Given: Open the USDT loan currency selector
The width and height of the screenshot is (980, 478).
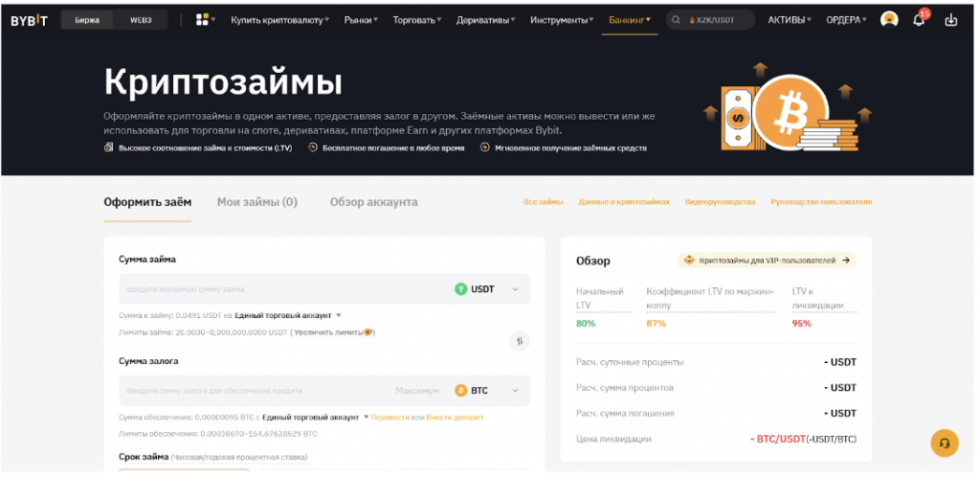Looking at the screenshot, I should pyautogui.click(x=487, y=289).
